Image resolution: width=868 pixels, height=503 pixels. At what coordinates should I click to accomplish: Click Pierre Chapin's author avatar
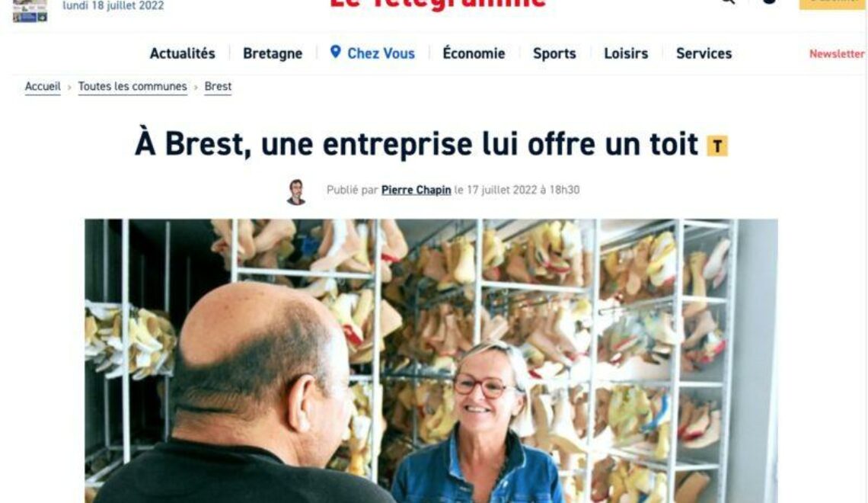coord(297,191)
